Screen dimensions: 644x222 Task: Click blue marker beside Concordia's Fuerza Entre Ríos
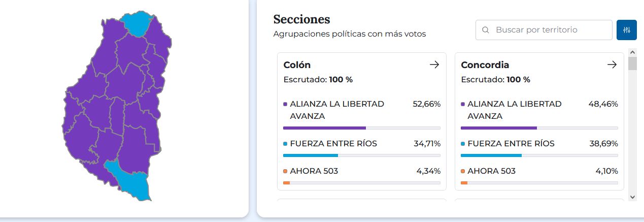point(463,144)
